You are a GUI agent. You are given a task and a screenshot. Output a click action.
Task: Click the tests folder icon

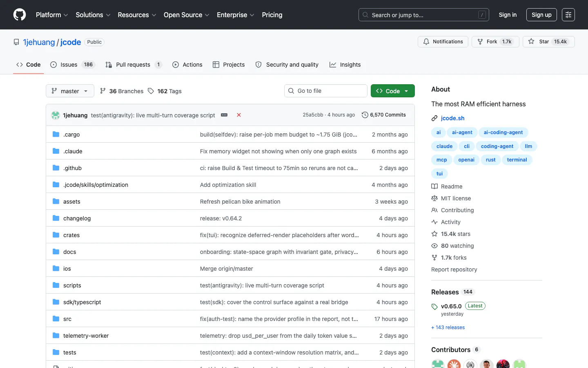[56, 352]
